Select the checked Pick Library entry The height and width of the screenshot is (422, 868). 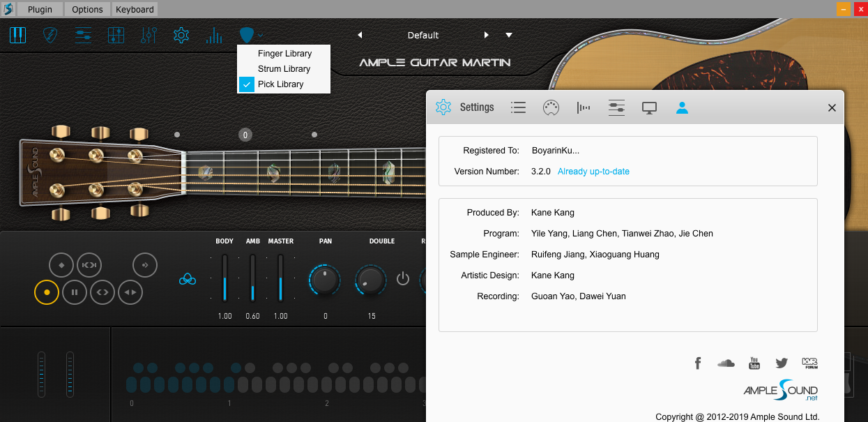[284, 84]
